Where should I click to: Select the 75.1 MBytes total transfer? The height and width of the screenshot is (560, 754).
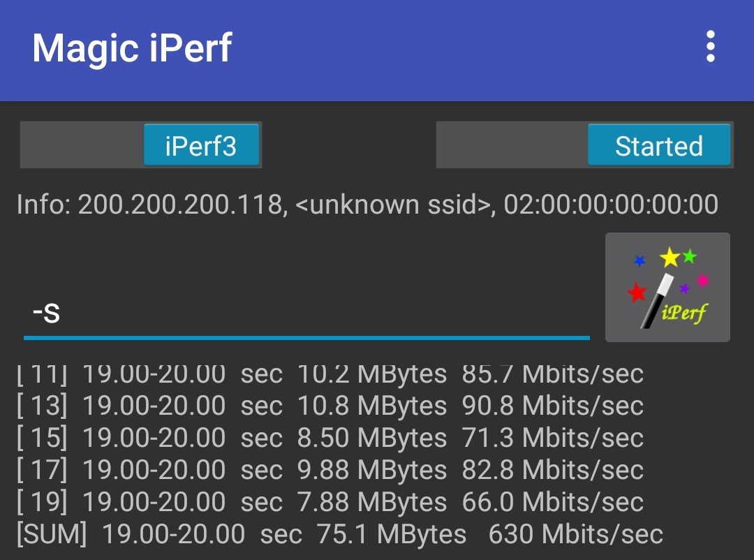pyautogui.click(x=392, y=534)
